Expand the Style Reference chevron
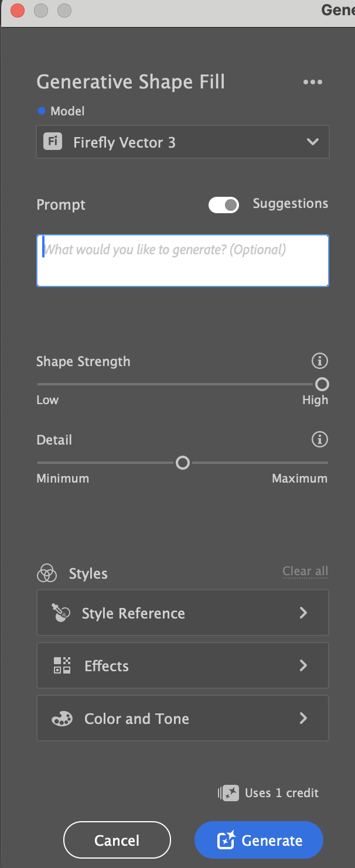Viewport: 355px width, 868px height. pyautogui.click(x=303, y=613)
